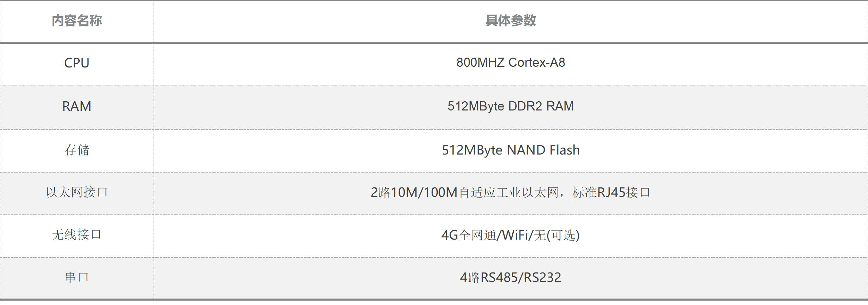Image resolution: width=868 pixels, height=305 pixels.
Task: Click the 4G全网通/WiFi/无(可选) cell
Action: [x=511, y=235]
